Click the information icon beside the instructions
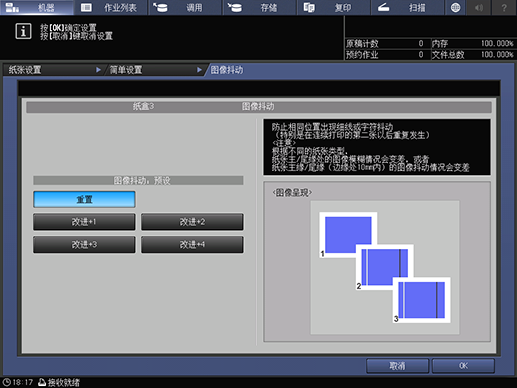The image size is (517, 388). 23,32
